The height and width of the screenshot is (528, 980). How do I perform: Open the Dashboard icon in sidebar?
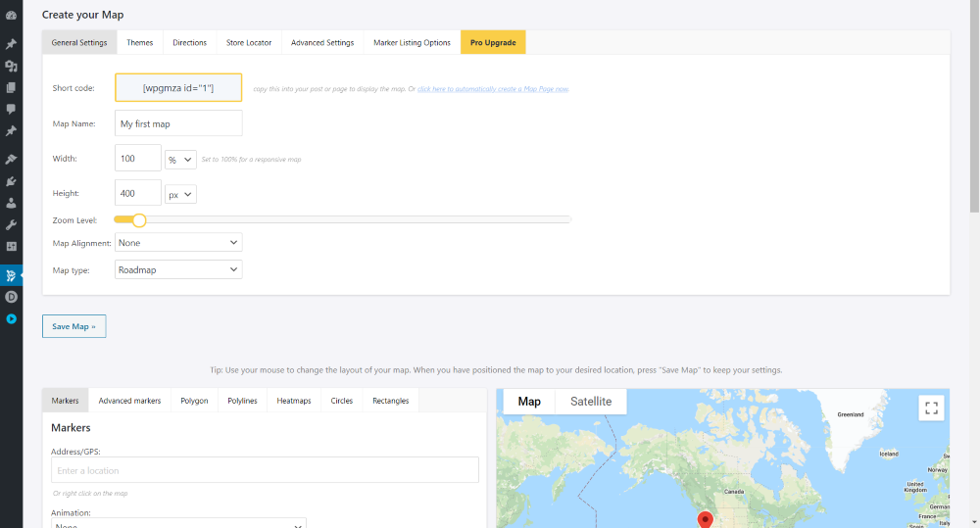point(11,16)
